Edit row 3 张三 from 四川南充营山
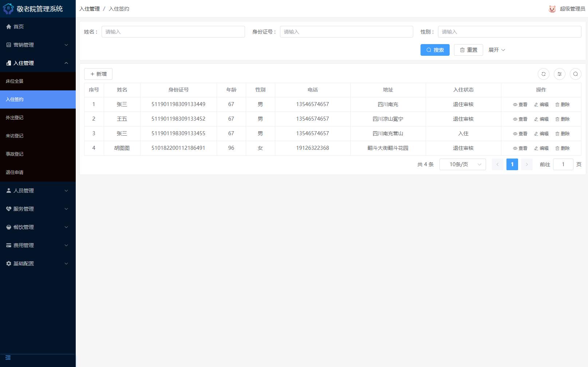 pyautogui.click(x=541, y=134)
